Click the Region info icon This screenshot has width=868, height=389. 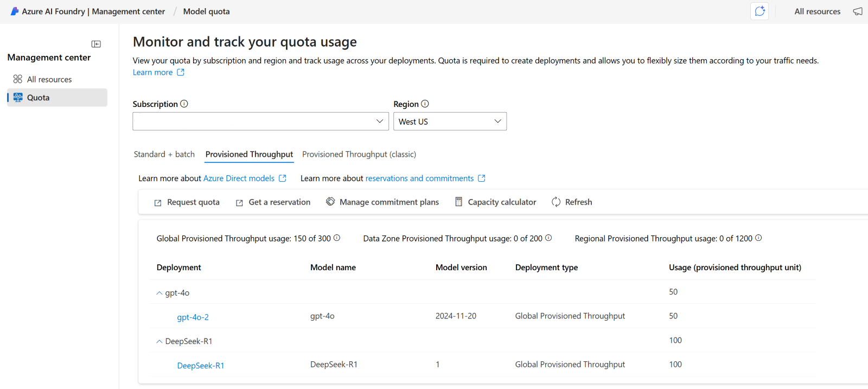[x=425, y=104]
